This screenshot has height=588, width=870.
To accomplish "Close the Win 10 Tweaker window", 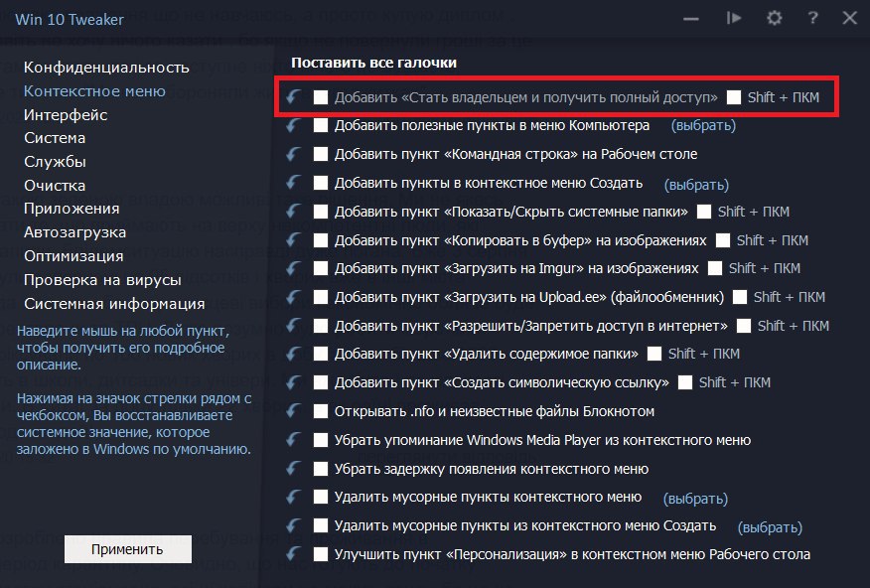I will point(849,18).
